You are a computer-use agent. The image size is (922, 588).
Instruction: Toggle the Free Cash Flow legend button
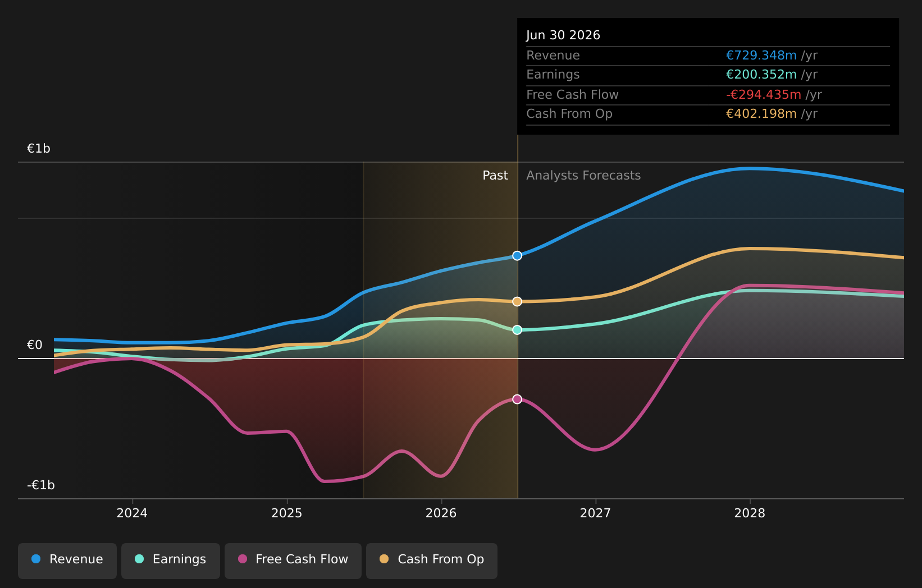tap(293, 561)
